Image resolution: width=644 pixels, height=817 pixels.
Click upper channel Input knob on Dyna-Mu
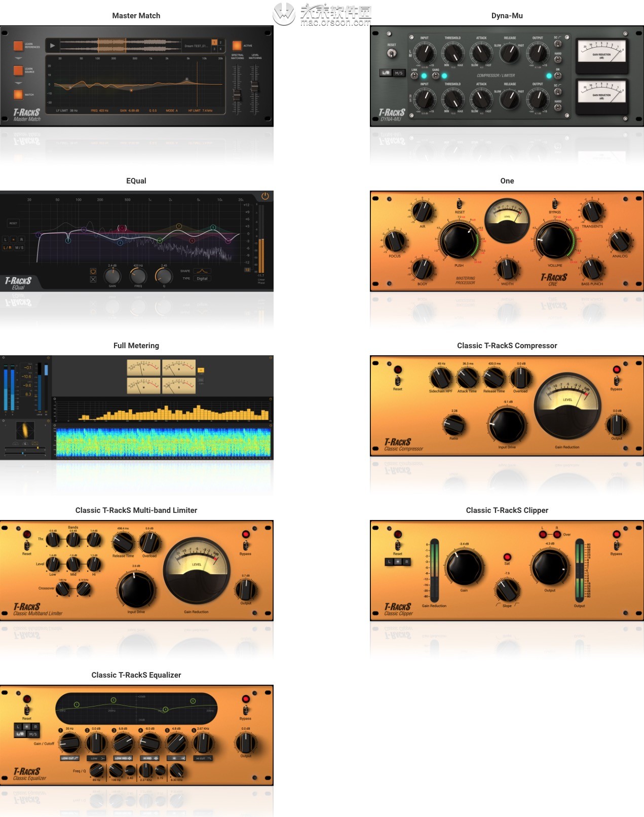(425, 53)
